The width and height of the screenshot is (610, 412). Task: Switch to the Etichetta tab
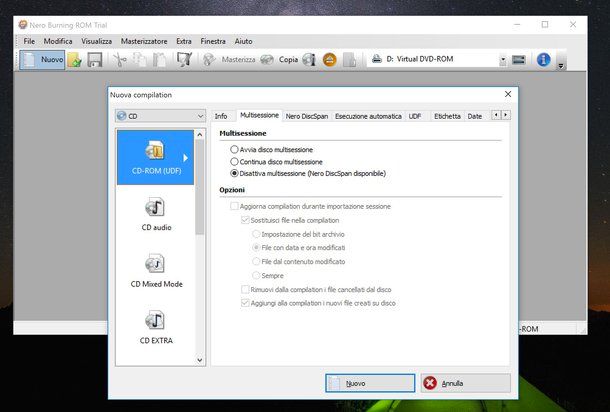[447, 116]
